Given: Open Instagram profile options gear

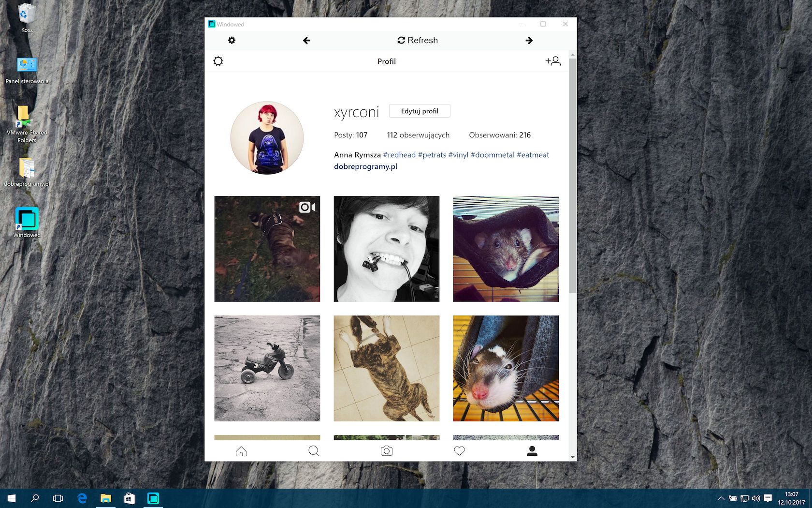Looking at the screenshot, I should pyautogui.click(x=218, y=61).
